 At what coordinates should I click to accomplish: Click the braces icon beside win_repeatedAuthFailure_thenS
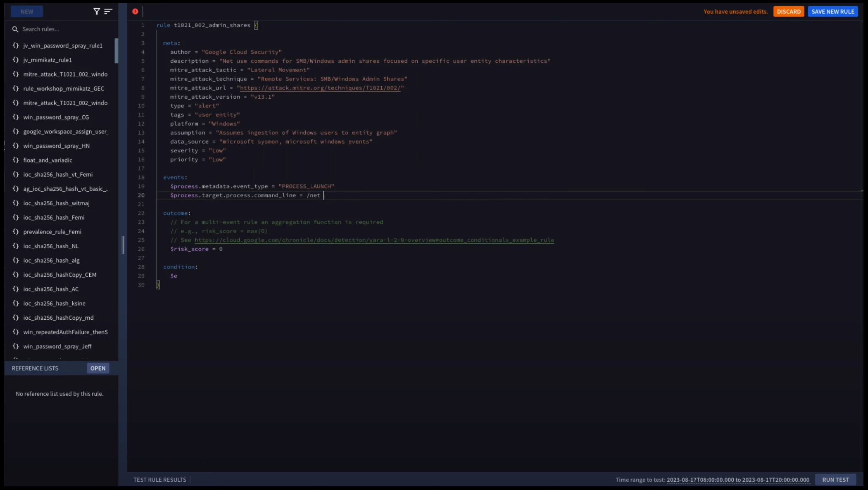point(16,332)
